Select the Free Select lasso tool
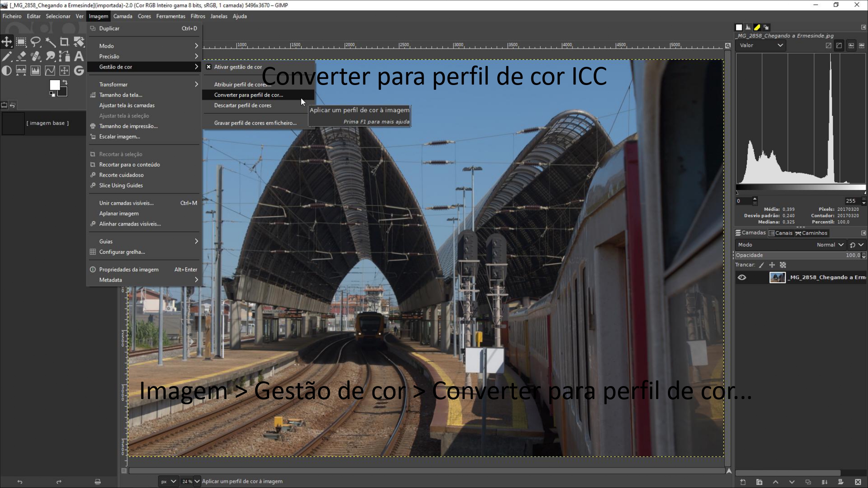Viewport: 868px width, 488px height. [x=36, y=42]
